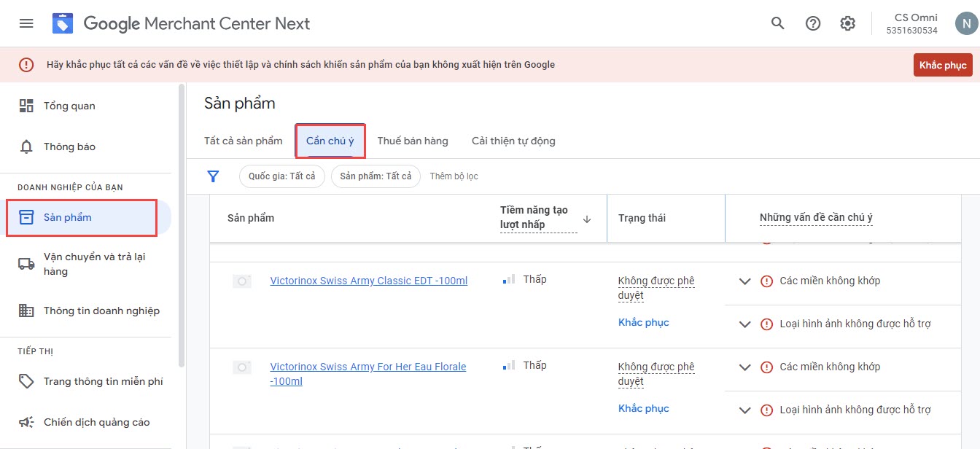The image size is (980, 449).
Task: Click the filter funnel icon
Action: [x=213, y=176]
